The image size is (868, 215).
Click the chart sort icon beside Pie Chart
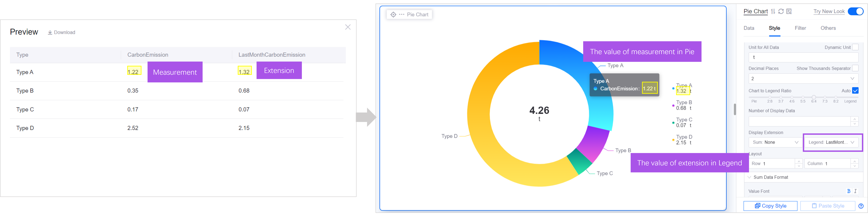[773, 12]
